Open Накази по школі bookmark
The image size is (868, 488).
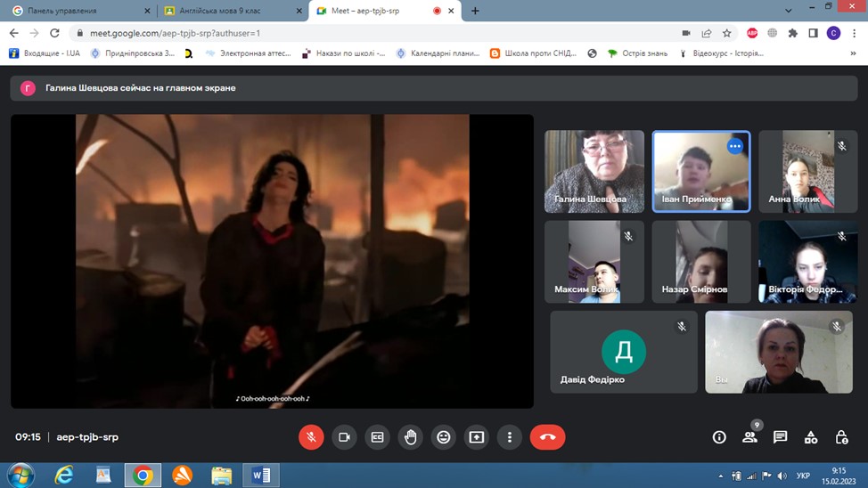(343, 53)
